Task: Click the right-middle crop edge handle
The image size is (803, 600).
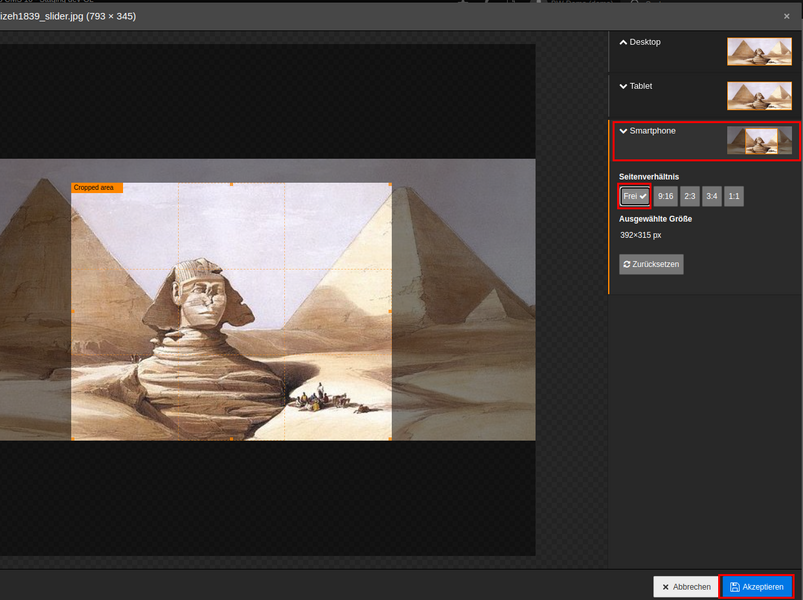Action: click(390, 311)
